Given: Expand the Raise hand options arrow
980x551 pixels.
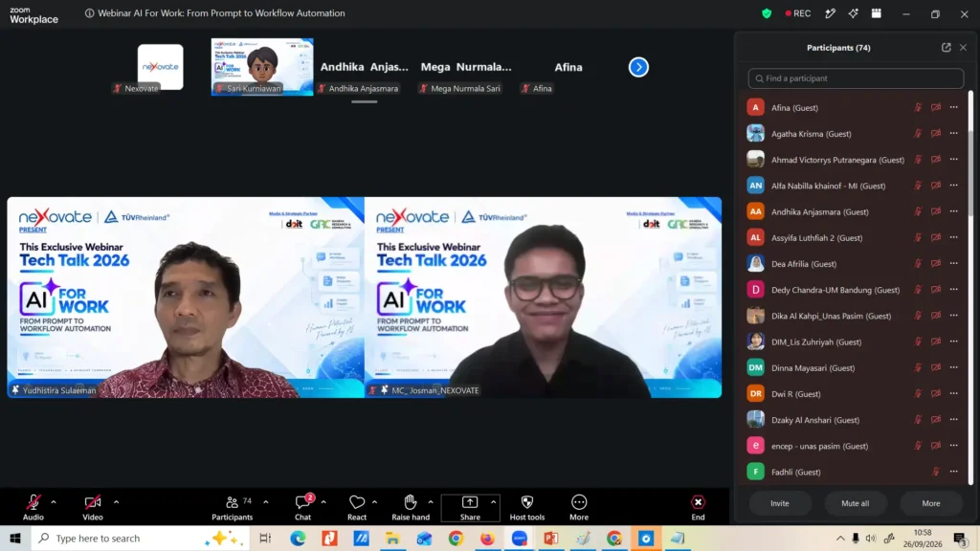Looking at the screenshot, I should coord(431,501).
